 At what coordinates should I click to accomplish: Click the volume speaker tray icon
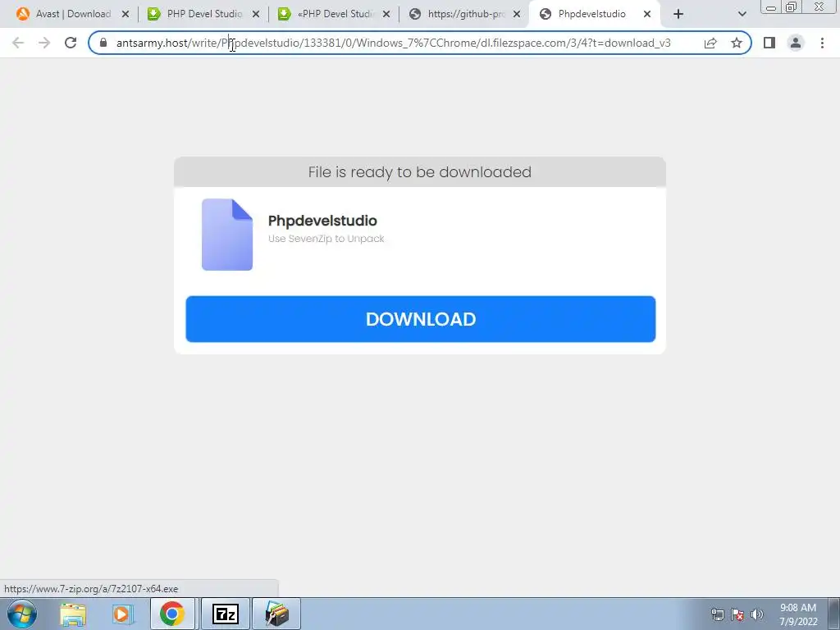point(757,614)
